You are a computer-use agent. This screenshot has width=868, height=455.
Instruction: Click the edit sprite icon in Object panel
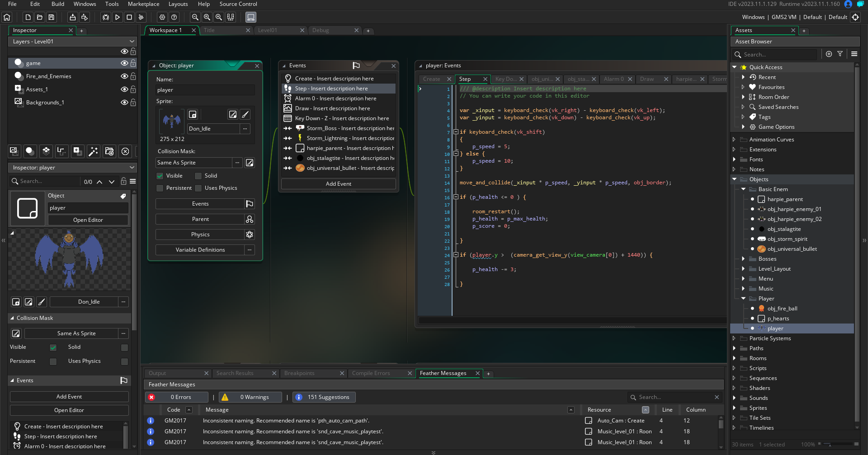click(x=232, y=114)
